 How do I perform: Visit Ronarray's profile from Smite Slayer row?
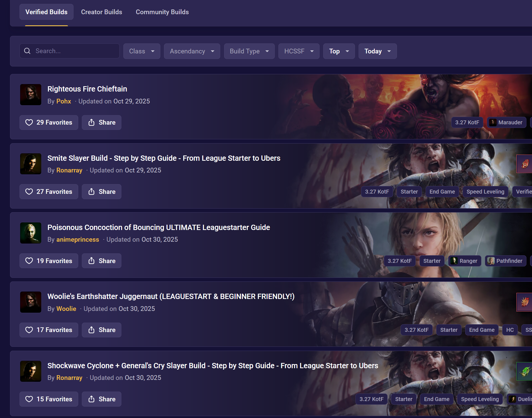pyautogui.click(x=69, y=170)
